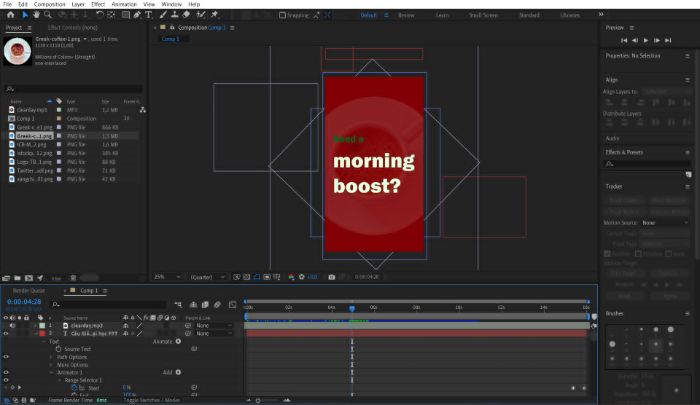Take a snapshot with the camera icon
The width and height of the screenshot is (700, 405).
point(332,277)
